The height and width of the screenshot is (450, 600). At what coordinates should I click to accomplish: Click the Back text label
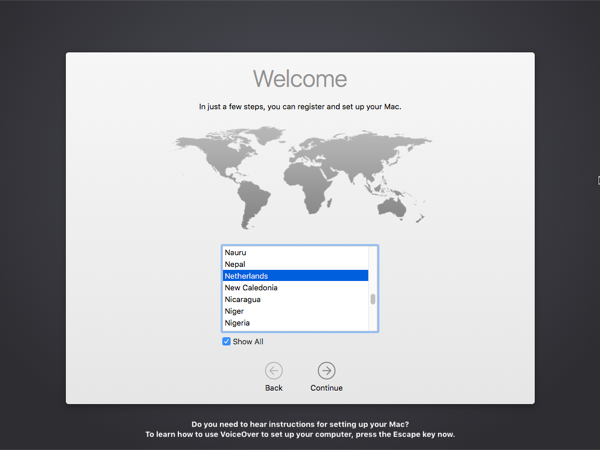pos(274,388)
